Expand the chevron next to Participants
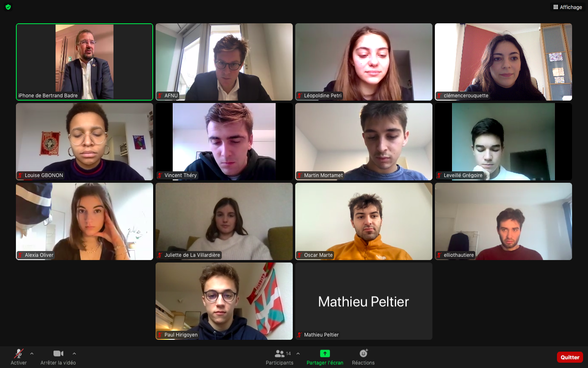Viewport: 588px width, 368px height. [298, 354]
